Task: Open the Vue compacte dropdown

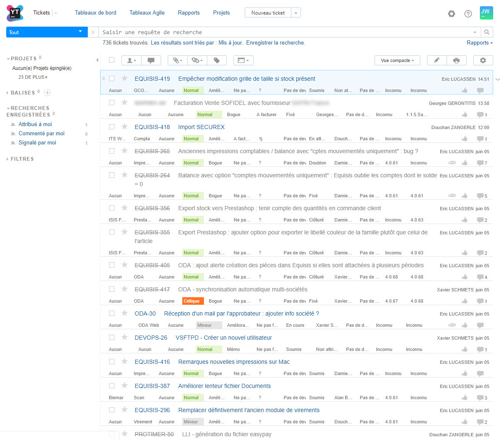Action: point(397,60)
